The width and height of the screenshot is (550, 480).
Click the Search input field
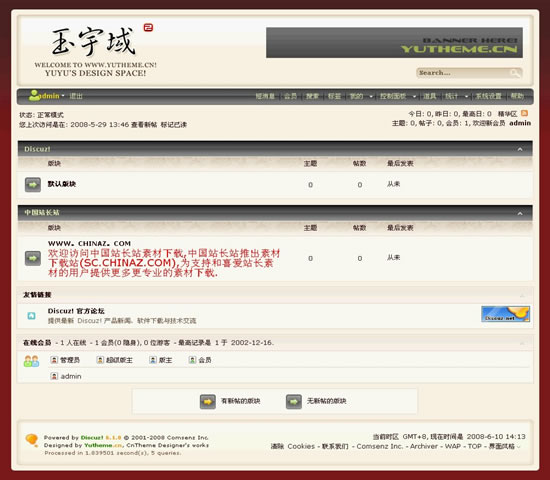click(x=463, y=73)
